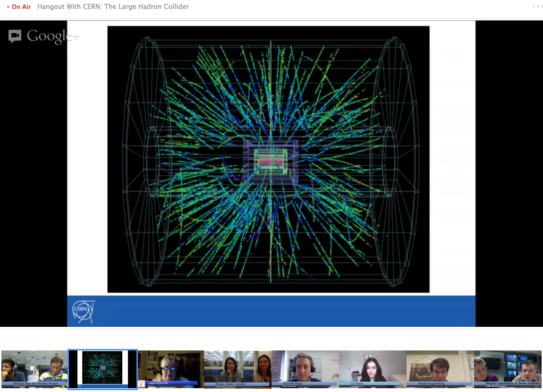Click the red 'On Air' indicator
Image resolution: width=543 pixels, height=392 pixels.
click(19, 7)
